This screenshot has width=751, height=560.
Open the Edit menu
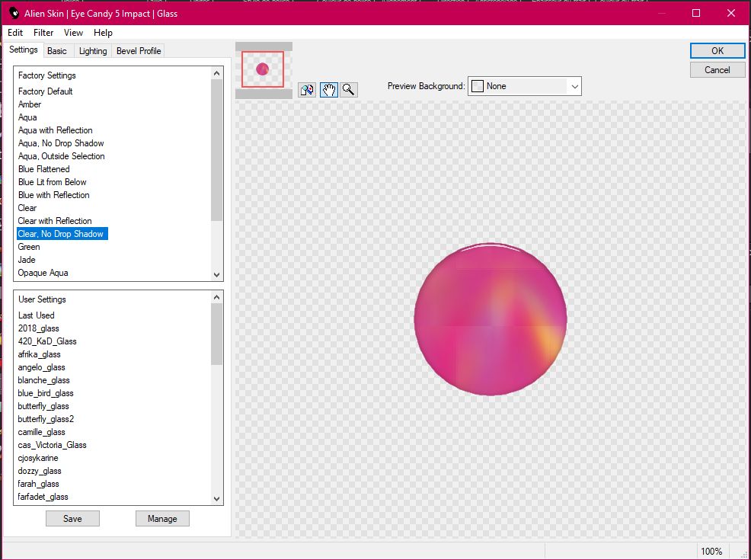15,33
